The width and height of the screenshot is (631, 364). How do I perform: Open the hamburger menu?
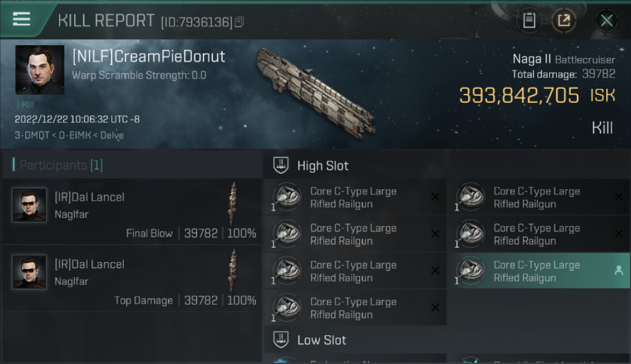pos(21,19)
